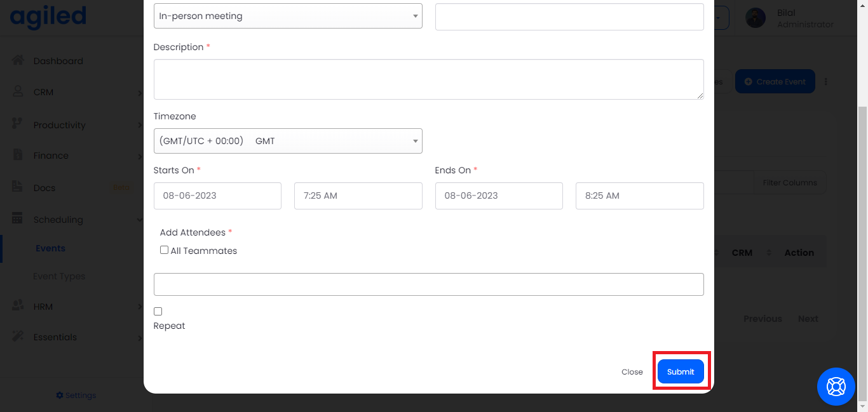The height and width of the screenshot is (412, 868).
Task: Click the Ends On 8:25 AM time field
Action: 639,196
